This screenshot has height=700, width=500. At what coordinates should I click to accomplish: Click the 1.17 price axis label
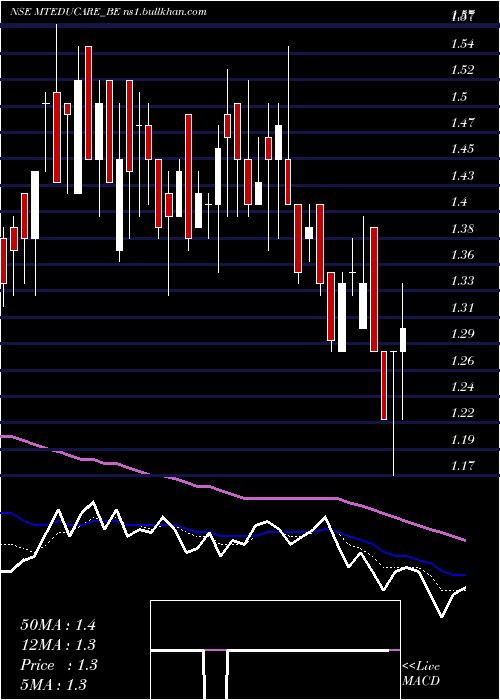[462, 466]
